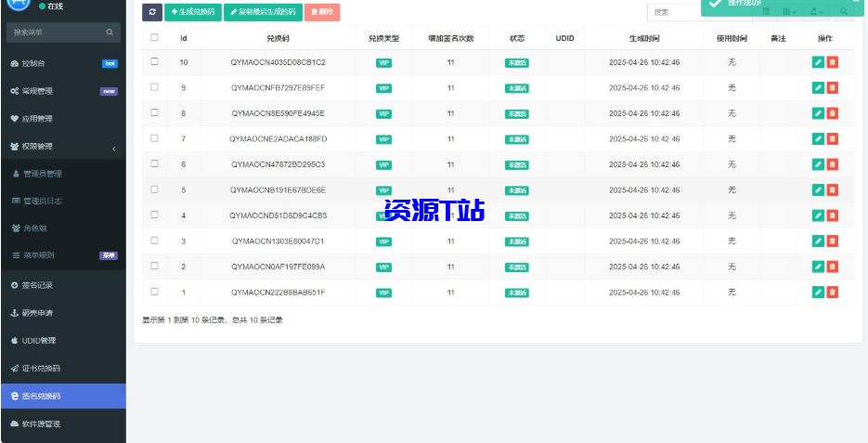Open 常规管理 in the sidebar
The width and height of the screenshot is (868, 443).
[x=63, y=91]
